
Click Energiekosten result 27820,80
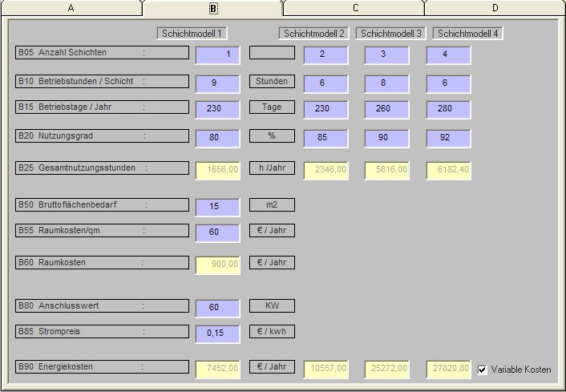(x=448, y=370)
